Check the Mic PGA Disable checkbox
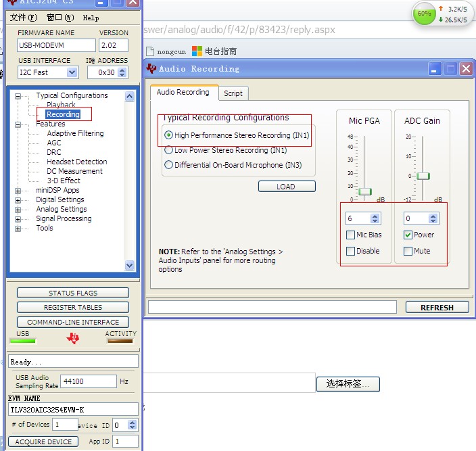 350,251
